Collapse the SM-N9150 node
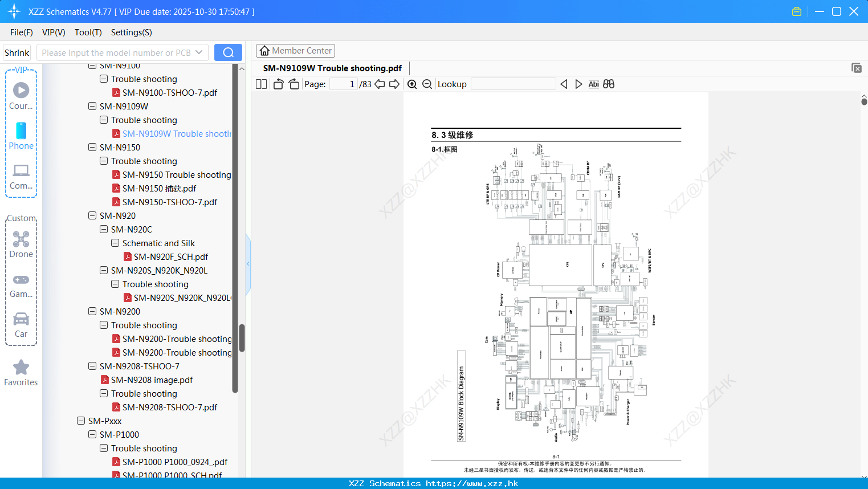The height and width of the screenshot is (489, 868). coord(92,147)
